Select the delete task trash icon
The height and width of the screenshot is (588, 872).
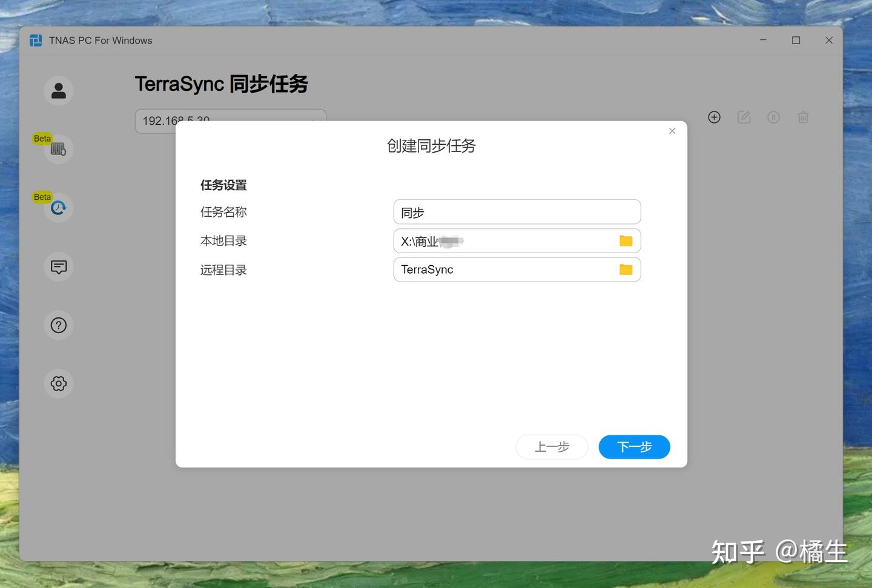pos(803,117)
